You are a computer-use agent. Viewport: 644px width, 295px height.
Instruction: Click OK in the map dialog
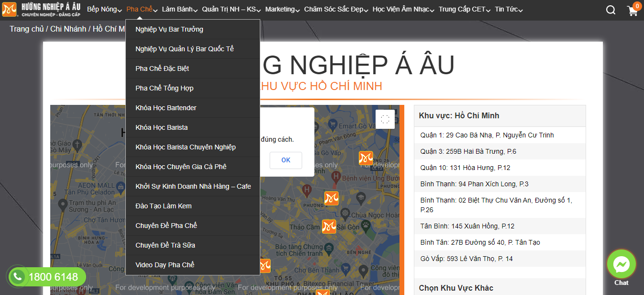tap(286, 160)
